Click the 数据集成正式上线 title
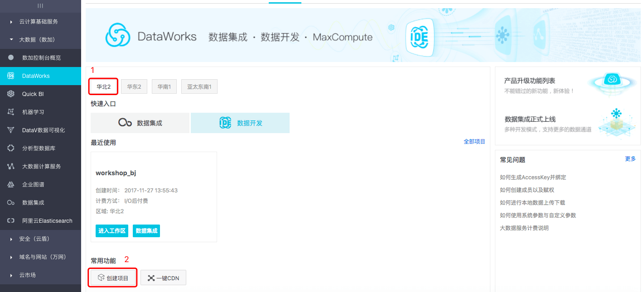644x292 pixels. [x=530, y=119]
